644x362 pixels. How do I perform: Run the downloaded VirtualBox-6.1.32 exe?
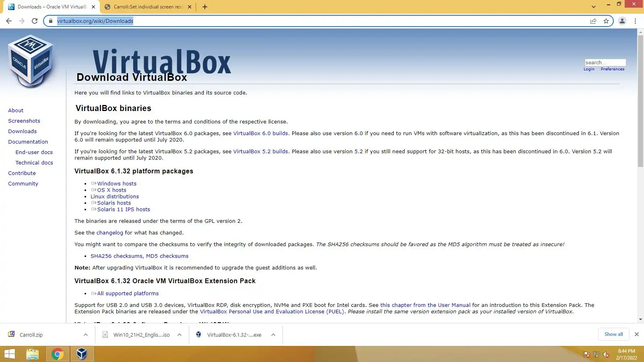pos(234,335)
